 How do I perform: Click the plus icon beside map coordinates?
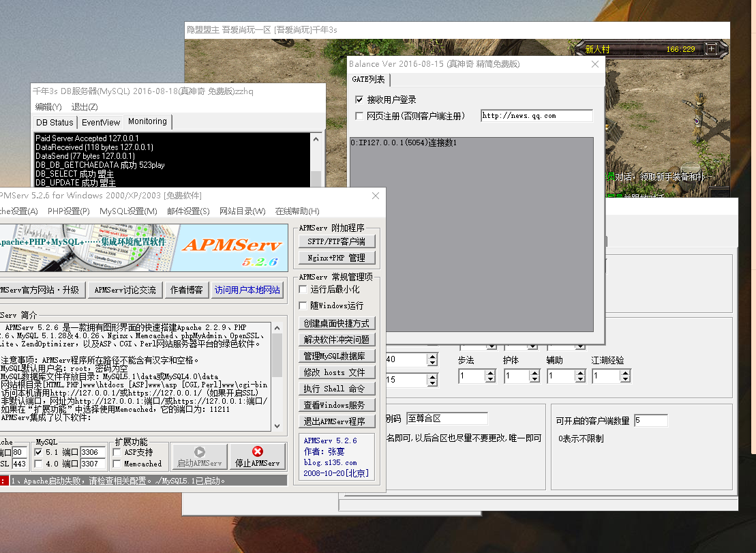(x=711, y=48)
